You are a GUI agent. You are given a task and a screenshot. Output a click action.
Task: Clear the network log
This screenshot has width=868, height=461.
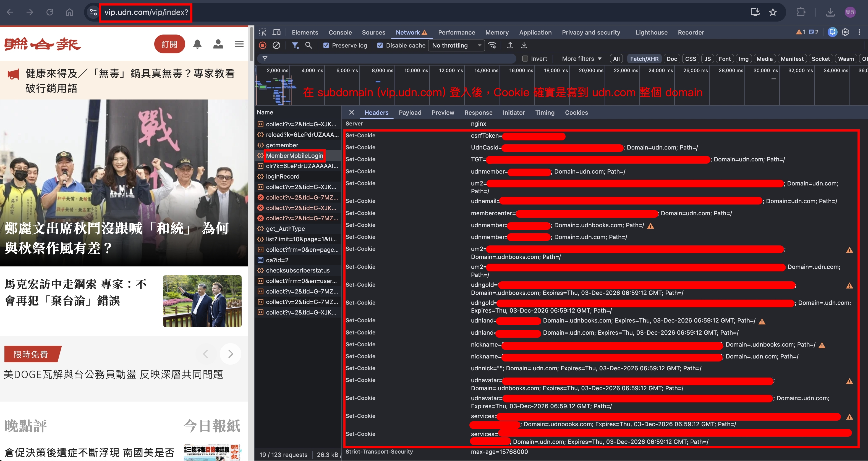click(x=276, y=46)
